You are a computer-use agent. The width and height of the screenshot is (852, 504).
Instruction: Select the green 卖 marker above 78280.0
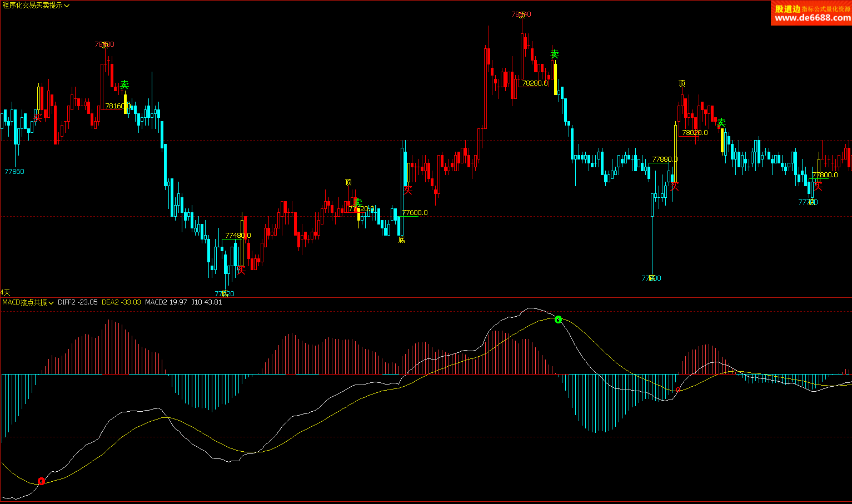click(x=554, y=54)
